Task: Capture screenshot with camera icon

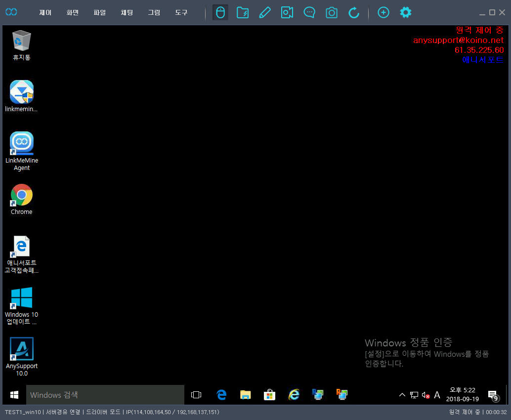Action: point(332,12)
